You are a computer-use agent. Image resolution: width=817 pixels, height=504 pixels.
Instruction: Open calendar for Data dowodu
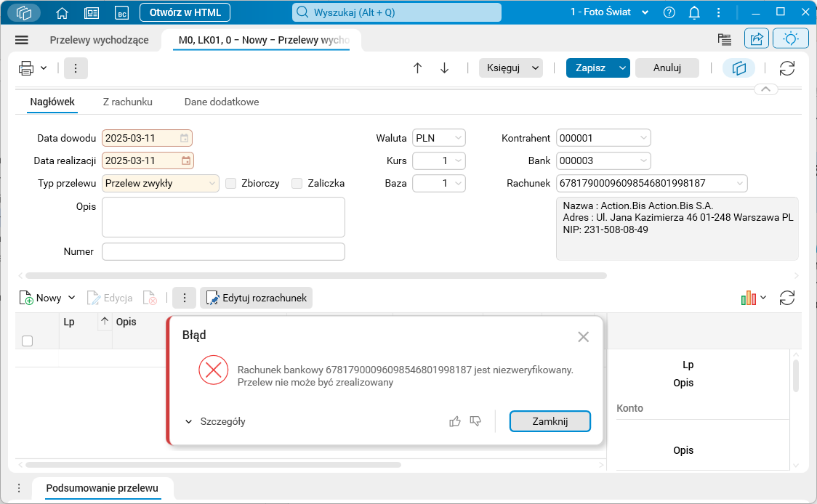[x=185, y=139]
